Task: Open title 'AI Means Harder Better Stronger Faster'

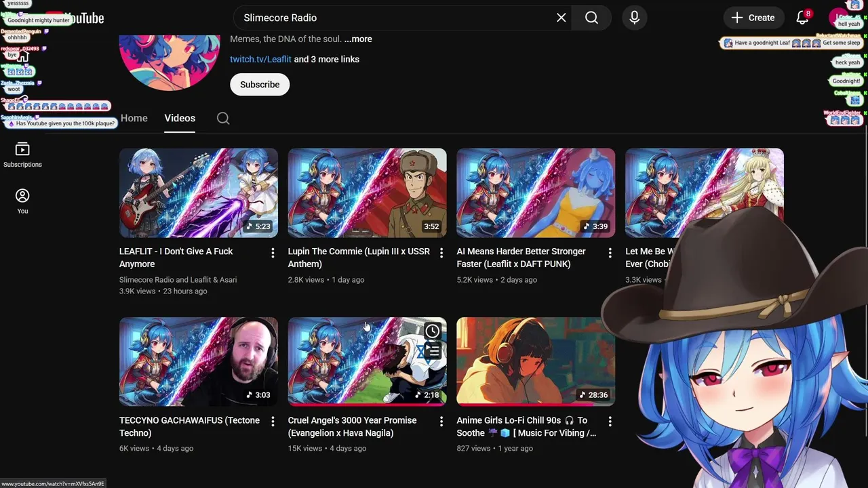Action: (x=521, y=258)
